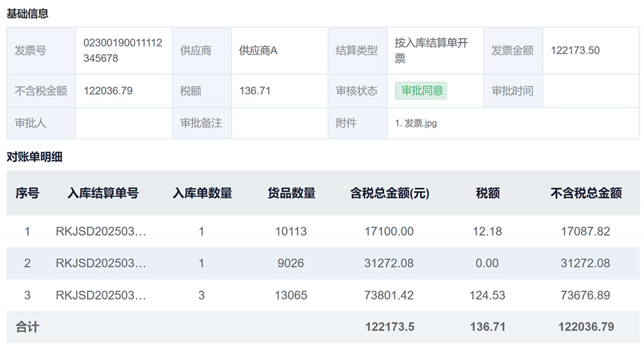Select the first RKJSD202503 settlement row
This screenshot has height=345, width=644.
(323, 232)
